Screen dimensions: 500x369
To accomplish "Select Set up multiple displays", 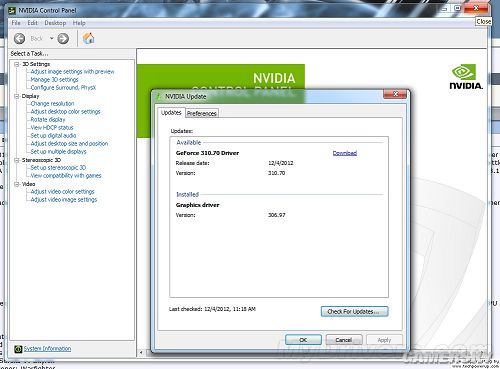I will coord(58,152).
